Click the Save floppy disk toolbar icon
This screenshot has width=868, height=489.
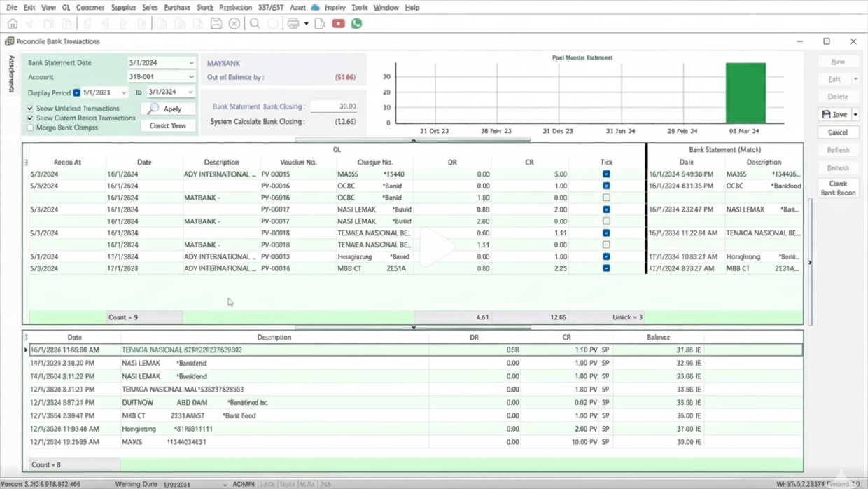coord(216,24)
